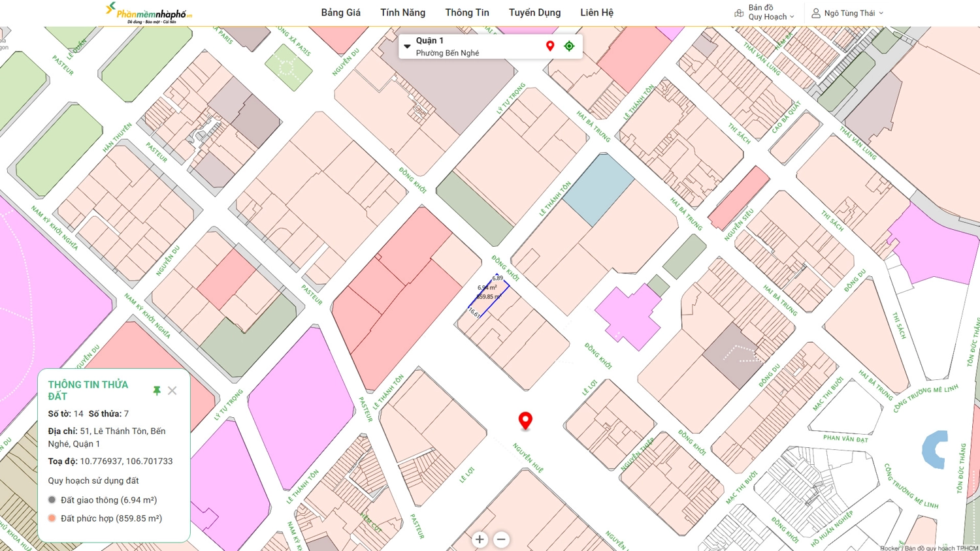Click the green locate-me crosshair icon

click(x=569, y=46)
